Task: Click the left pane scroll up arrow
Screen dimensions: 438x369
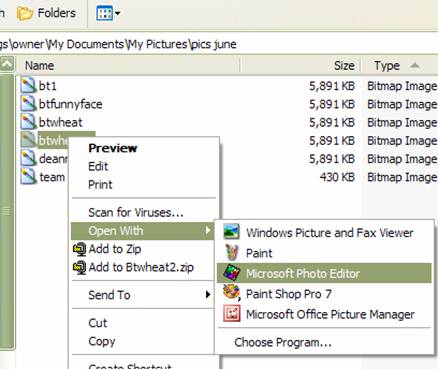Action: (x=7, y=64)
